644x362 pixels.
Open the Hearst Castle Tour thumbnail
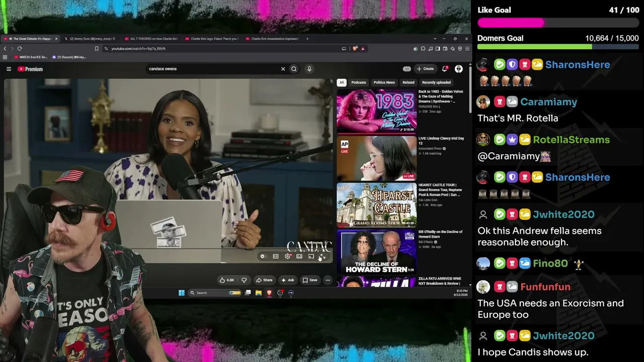point(376,205)
